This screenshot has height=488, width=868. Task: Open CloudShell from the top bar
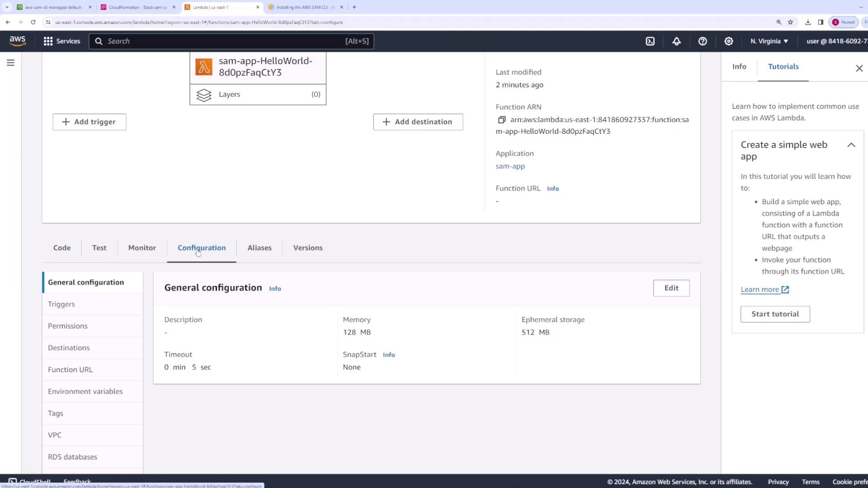(650, 41)
